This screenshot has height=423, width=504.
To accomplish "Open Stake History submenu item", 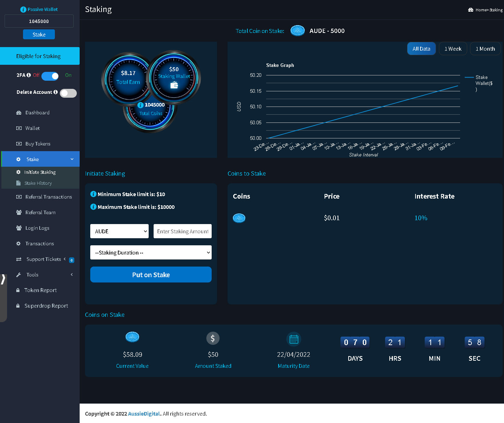I will pyautogui.click(x=38, y=183).
